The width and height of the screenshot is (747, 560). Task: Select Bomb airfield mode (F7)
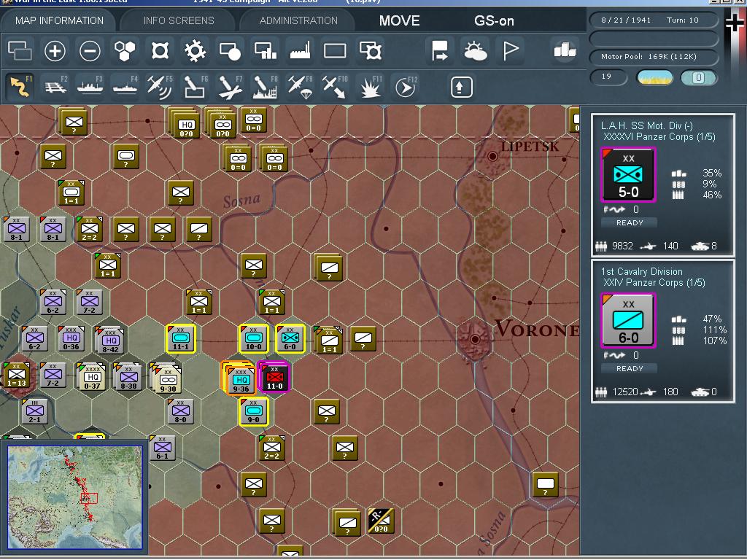pos(230,87)
